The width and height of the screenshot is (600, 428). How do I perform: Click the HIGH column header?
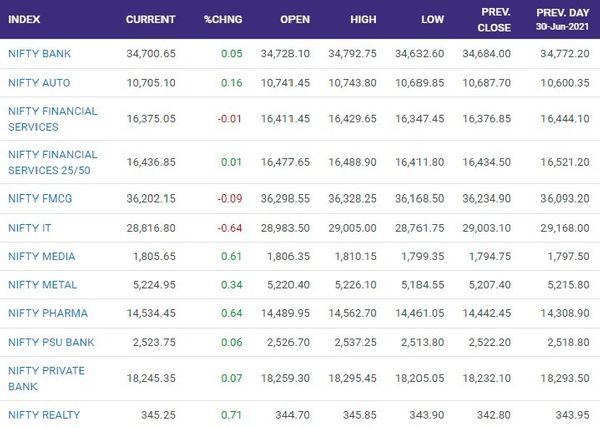click(364, 20)
